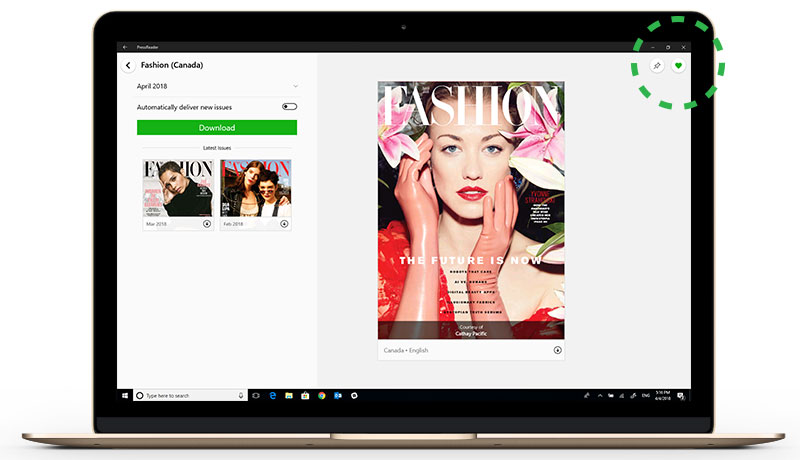Open the clock and date in the taskbar
The width and height of the screenshot is (800, 460).
pos(663,396)
